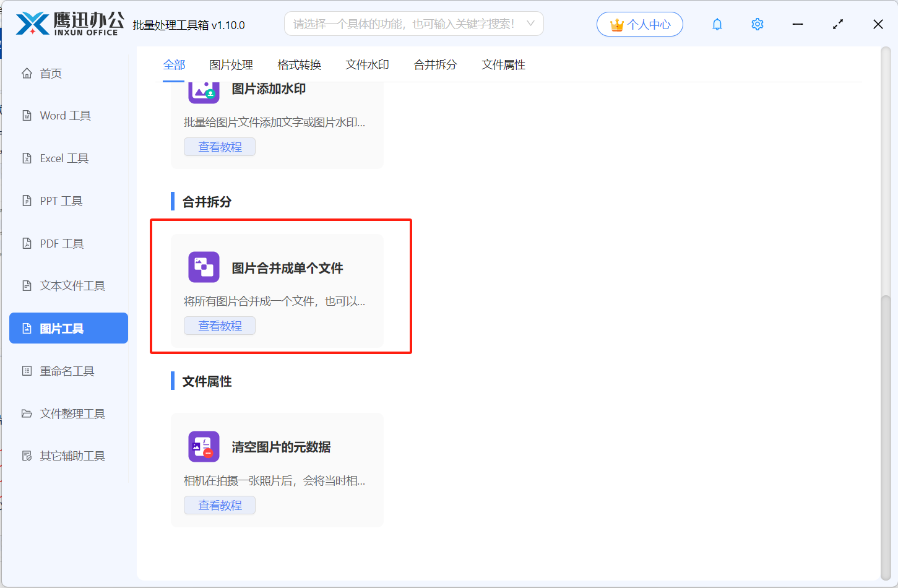Select 图片工具 in the sidebar
This screenshot has height=588, width=898.
(x=69, y=328)
